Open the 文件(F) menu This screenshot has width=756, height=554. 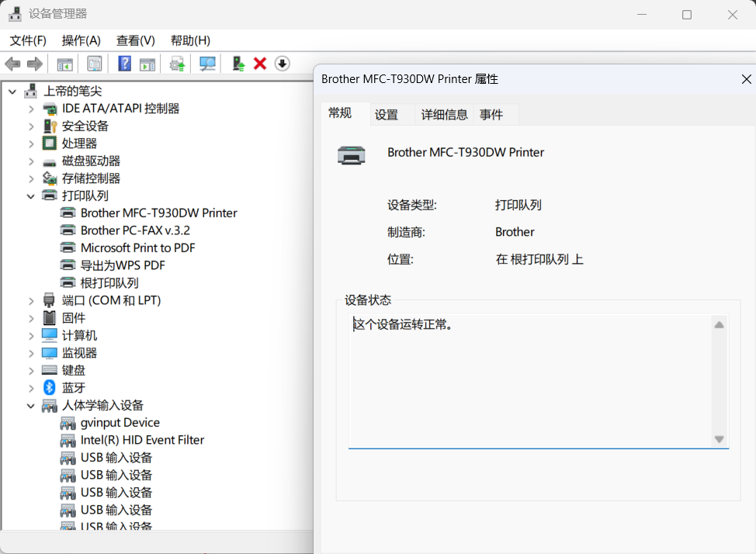point(28,40)
